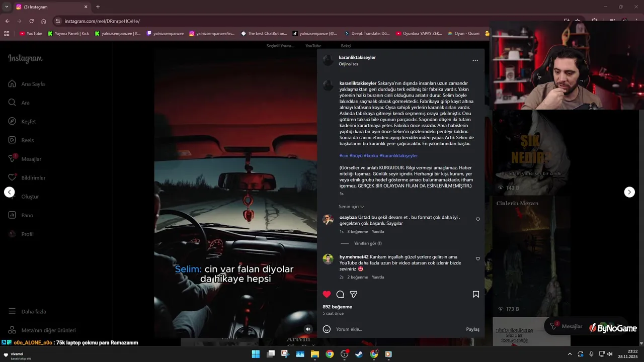View 892 beğenme likes list
Screen dimensions: 644x362
tap(337, 307)
